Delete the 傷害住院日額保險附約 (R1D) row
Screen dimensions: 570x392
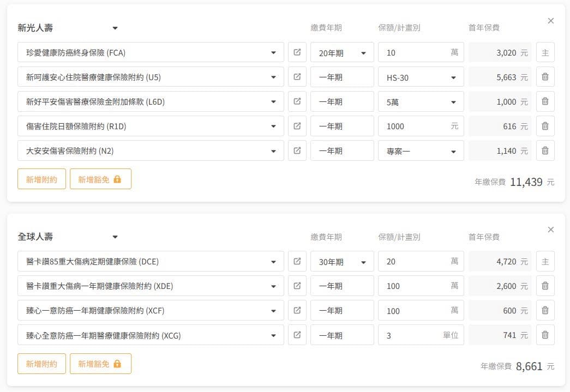coord(545,126)
